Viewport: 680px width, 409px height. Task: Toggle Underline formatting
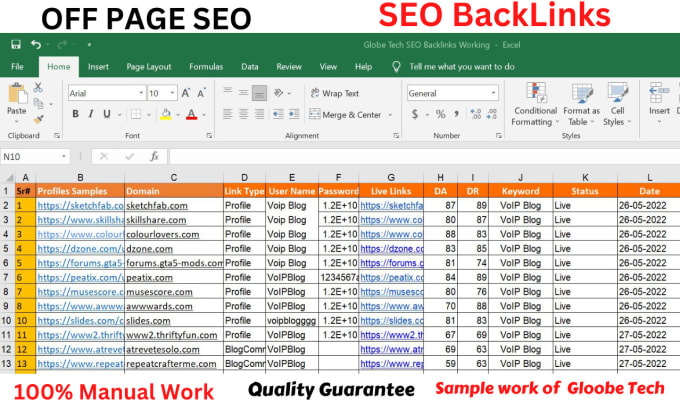point(107,114)
